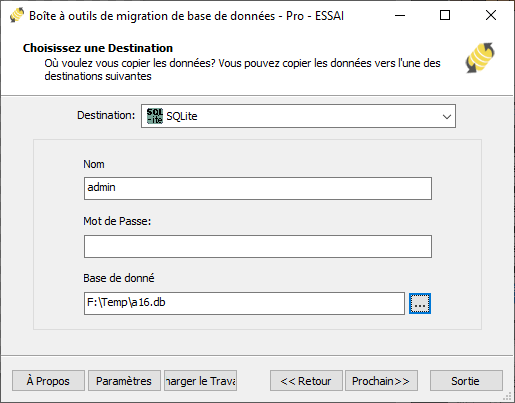Exit the wizard via Sortie
The width and height of the screenshot is (515, 403).
click(466, 380)
